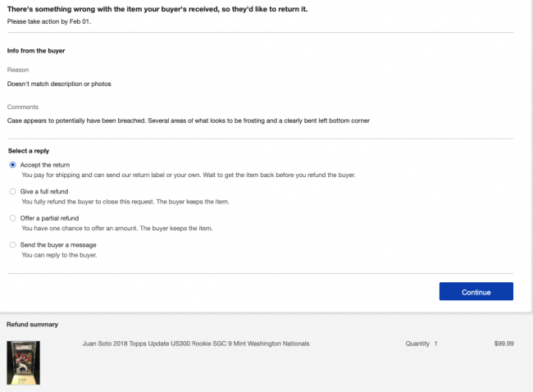Click the 'Quantity 1' text in refund summary
Viewport: 533px width, 392px height.
pyautogui.click(x=421, y=344)
